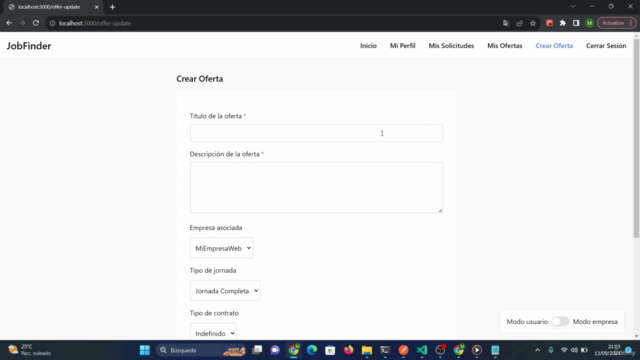Open Mis Solicitudes page
Image resolution: width=640 pixels, height=360 pixels.
pyautogui.click(x=451, y=46)
